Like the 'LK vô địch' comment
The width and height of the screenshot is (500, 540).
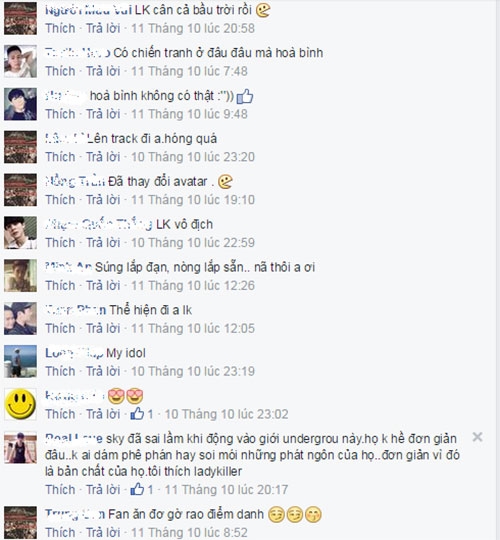pyautogui.click(x=60, y=243)
